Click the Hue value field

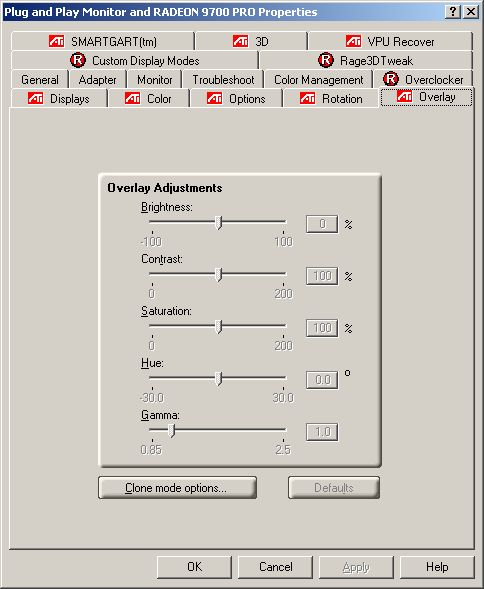click(x=322, y=380)
